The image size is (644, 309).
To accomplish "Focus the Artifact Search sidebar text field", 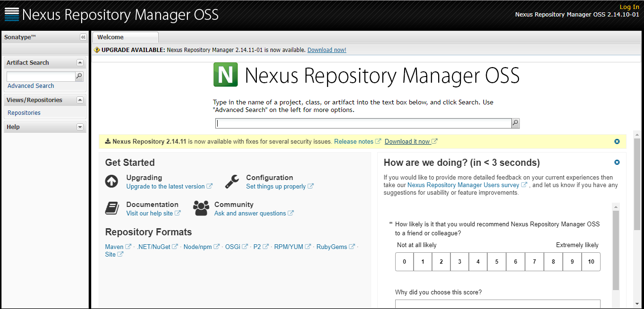I will [x=41, y=76].
